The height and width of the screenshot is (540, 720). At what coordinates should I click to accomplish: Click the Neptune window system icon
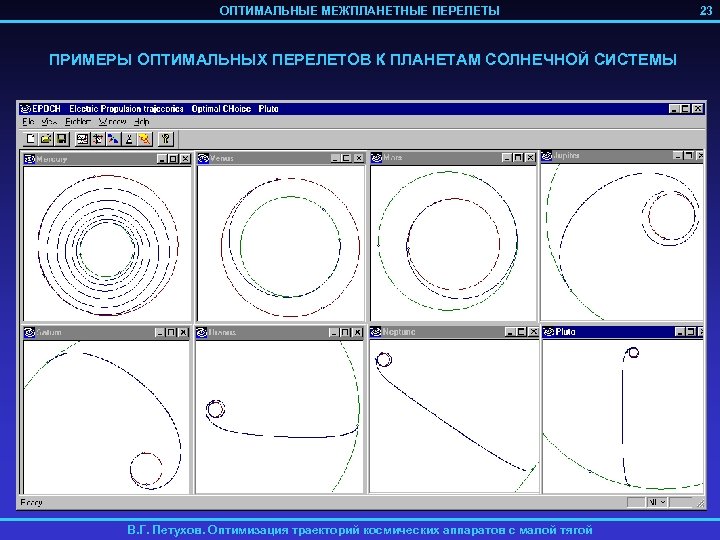376,332
